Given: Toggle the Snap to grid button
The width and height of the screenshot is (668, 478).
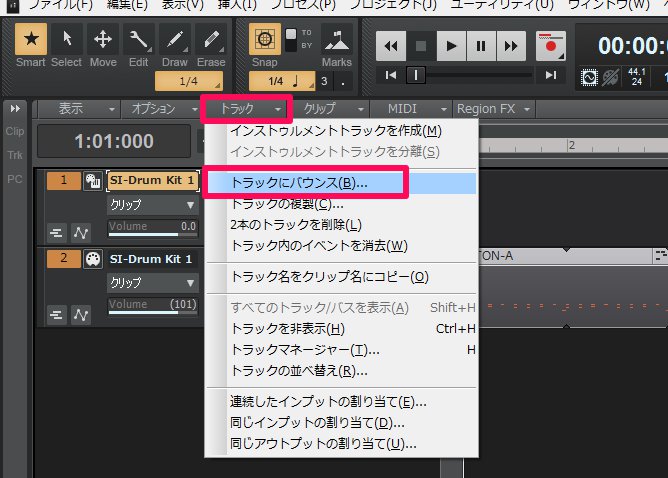Looking at the screenshot, I should [265, 39].
